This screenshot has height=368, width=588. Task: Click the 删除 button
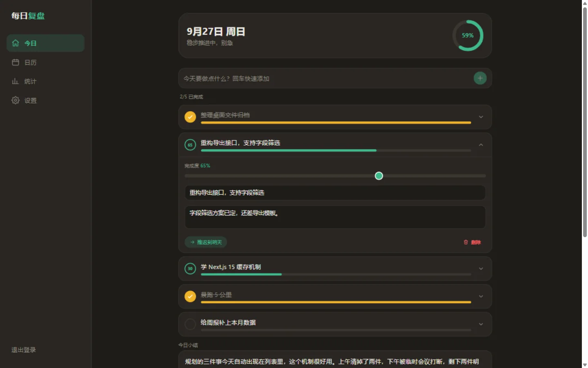472,242
